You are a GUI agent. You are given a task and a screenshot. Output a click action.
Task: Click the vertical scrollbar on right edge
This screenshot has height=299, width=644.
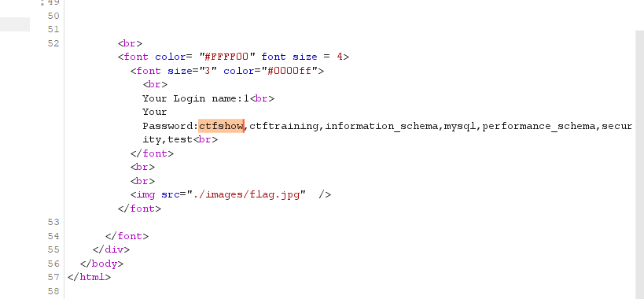pyautogui.click(x=639, y=164)
